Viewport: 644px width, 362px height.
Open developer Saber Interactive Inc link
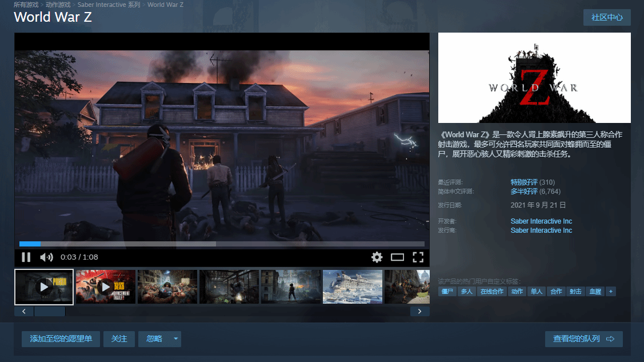(x=541, y=221)
